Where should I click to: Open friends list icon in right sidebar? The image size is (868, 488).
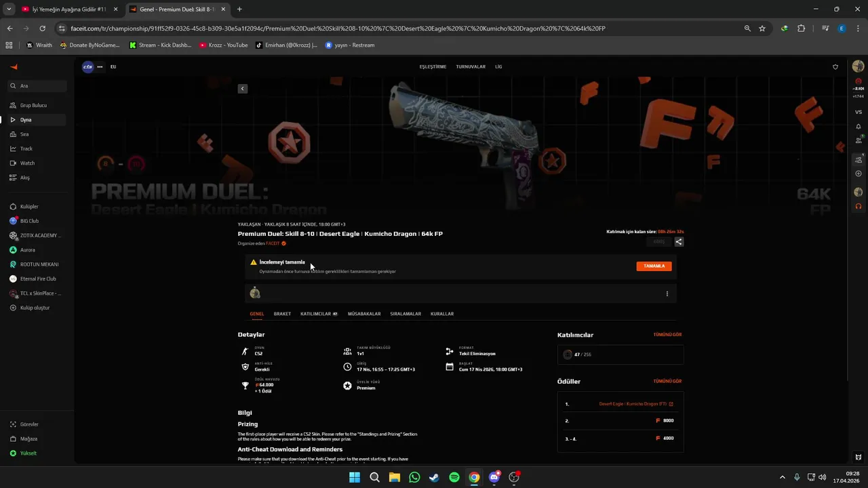click(x=859, y=140)
